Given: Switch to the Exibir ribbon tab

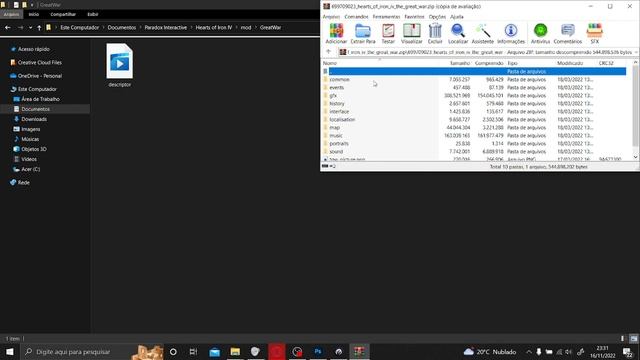Looking at the screenshot, I should pyautogui.click(x=93, y=14).
